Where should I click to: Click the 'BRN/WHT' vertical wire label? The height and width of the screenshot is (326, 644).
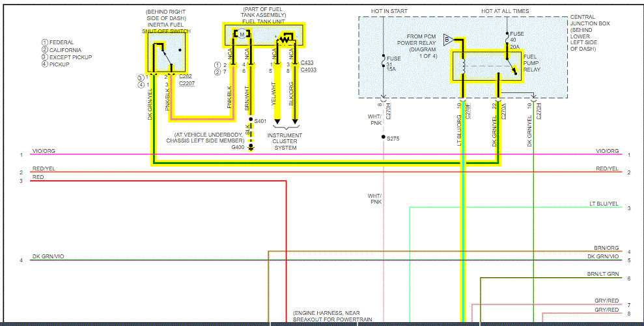pyautogui.click(x=247, y=97)
